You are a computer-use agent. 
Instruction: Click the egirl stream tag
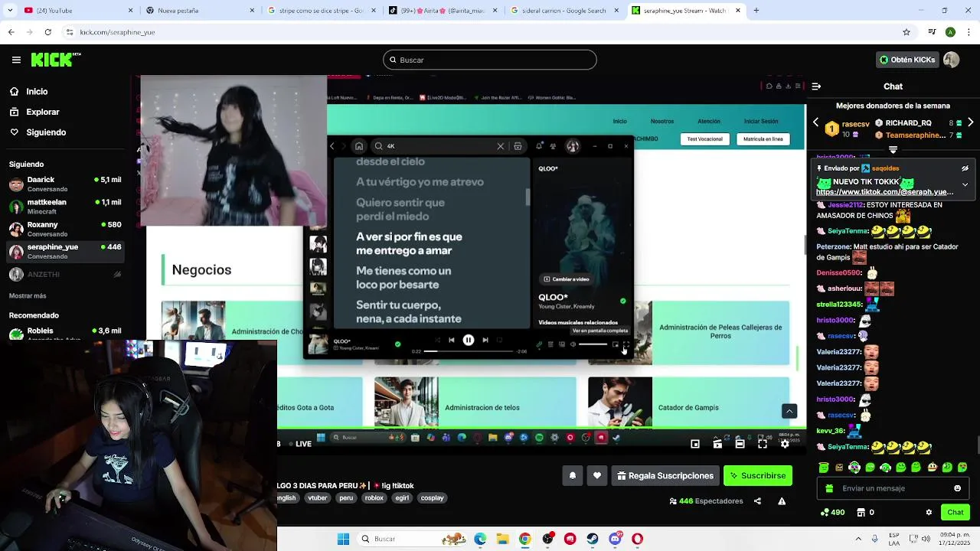click(x=402, y=497)
